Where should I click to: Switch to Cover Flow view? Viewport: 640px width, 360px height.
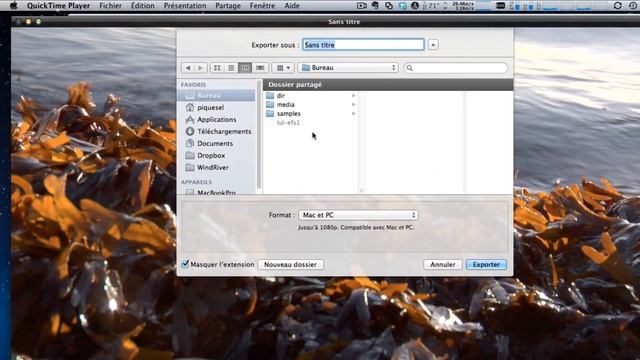(260, 68)
